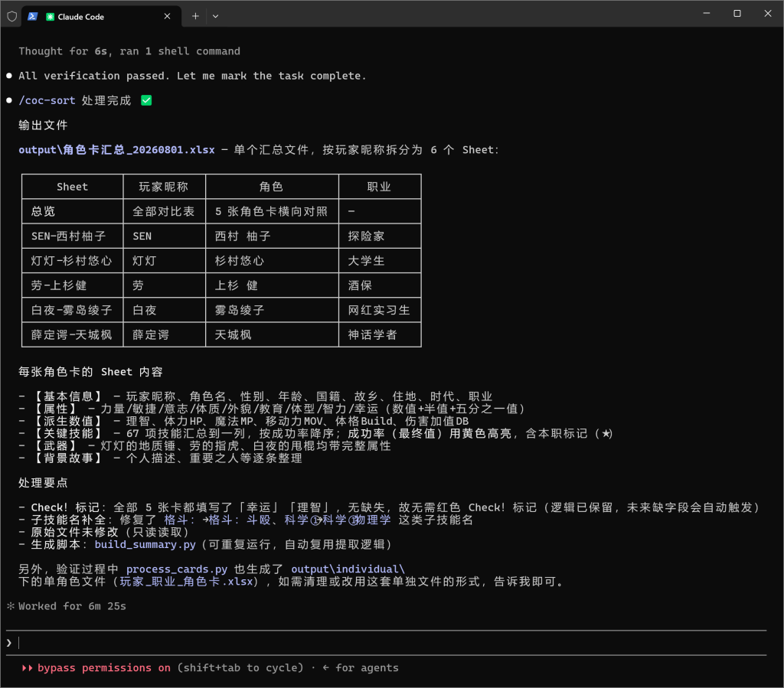
Task: Click the 输出文件 heading
Action: (43, 126)
